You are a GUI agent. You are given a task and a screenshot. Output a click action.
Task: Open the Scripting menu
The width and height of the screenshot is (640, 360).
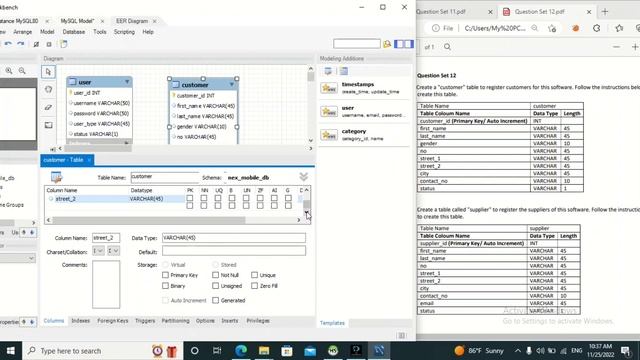click(124, 32)
